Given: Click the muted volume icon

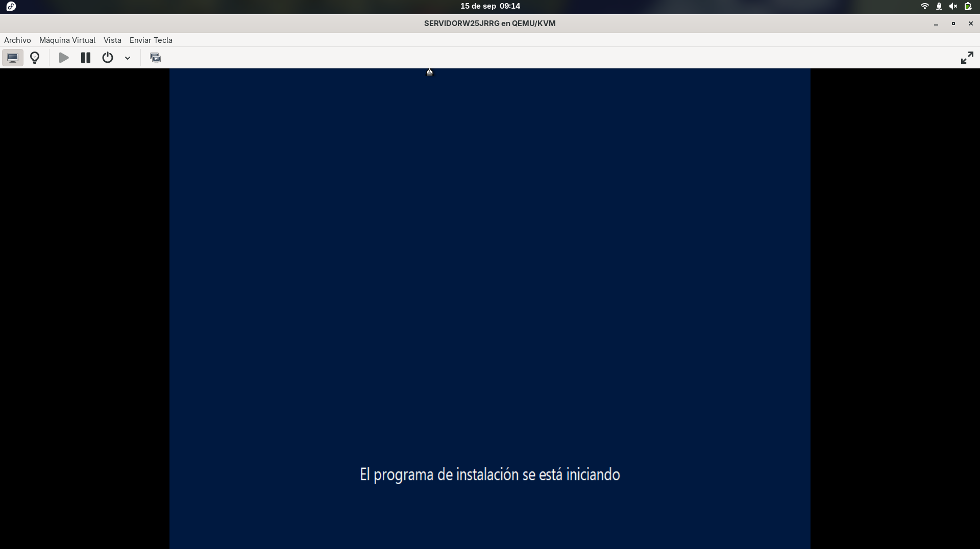Looking at the screenshot, I should [x=953, y=6].
